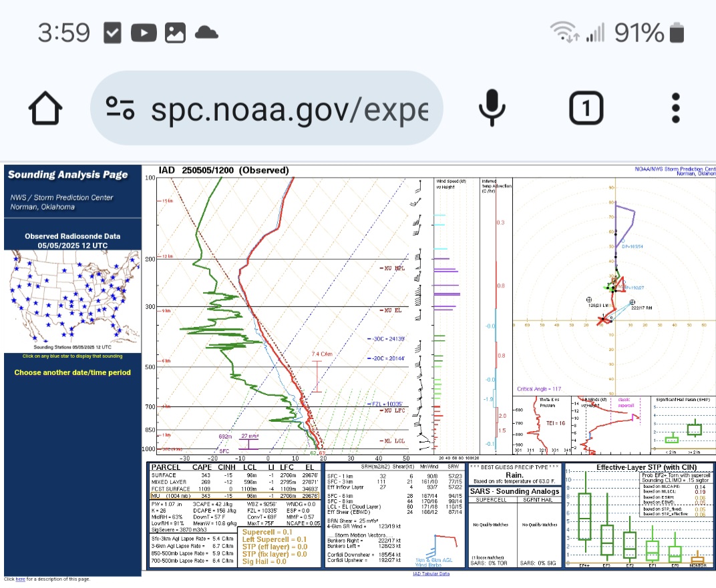
Task: Click the 'SFC - 1 km' shear row
Action: [x=393, y=476]
